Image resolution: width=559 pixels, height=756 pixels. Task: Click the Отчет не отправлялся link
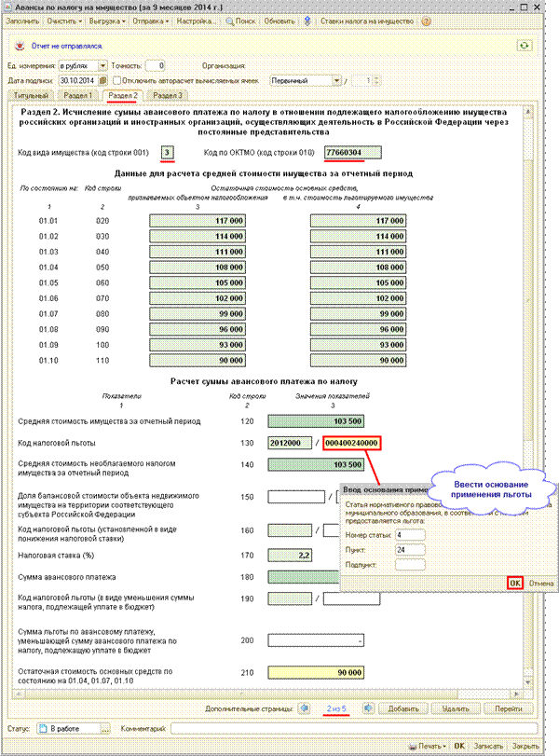[x=66, y=46]
